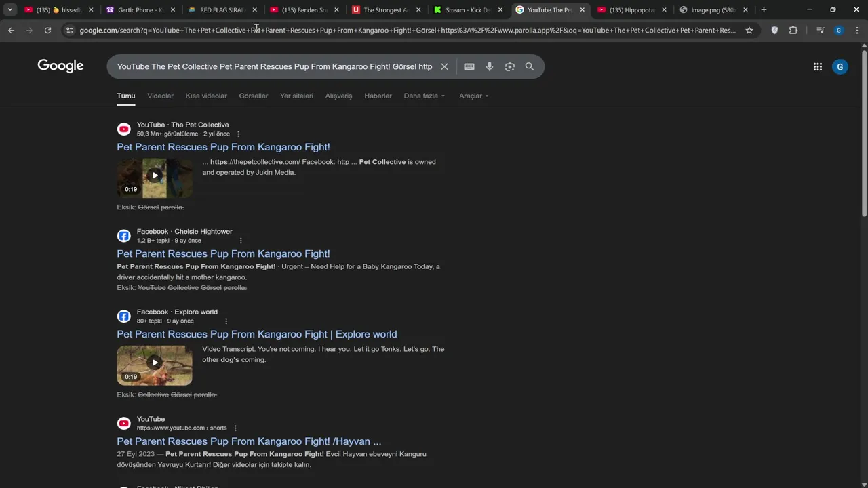Viewport: 868px width, 488px height.
Task: Go back to the previous page
Action: (x=11, y=30)
